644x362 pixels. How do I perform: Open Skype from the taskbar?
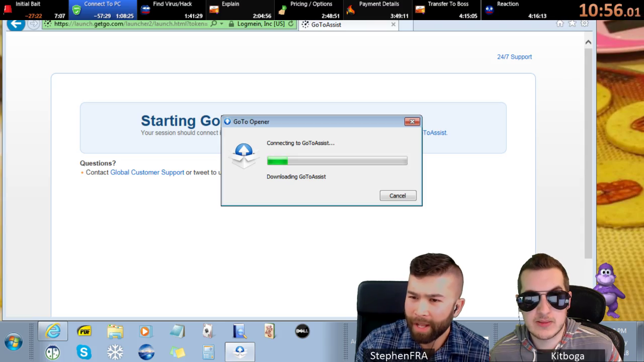(84, 352)
